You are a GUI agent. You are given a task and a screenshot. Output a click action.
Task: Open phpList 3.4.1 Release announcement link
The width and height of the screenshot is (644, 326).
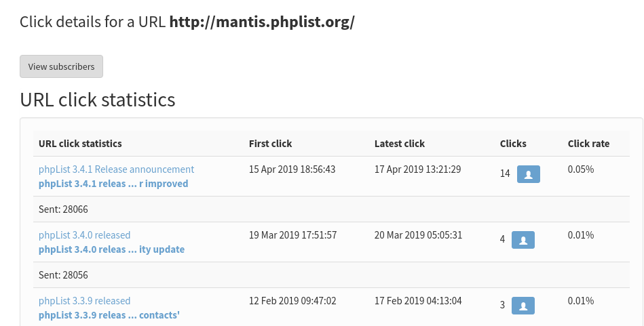[x=116, y=169]
